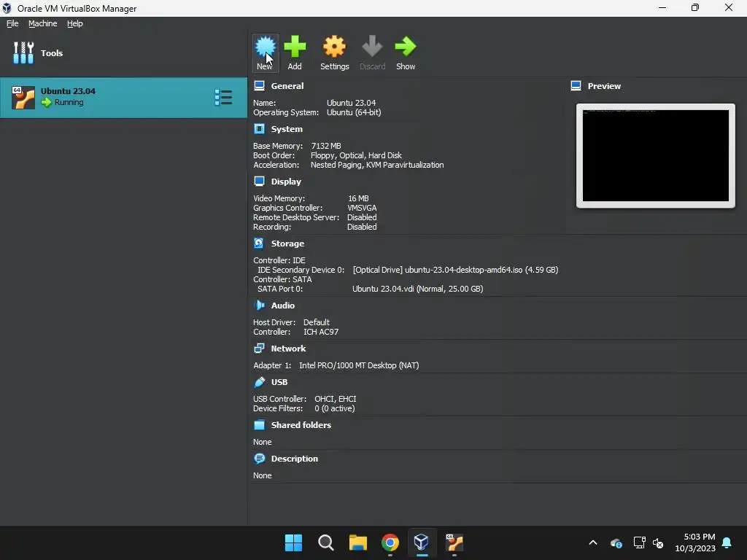
Task: Click the ICH AC97 audio controller value
Action: pos(321,332)
